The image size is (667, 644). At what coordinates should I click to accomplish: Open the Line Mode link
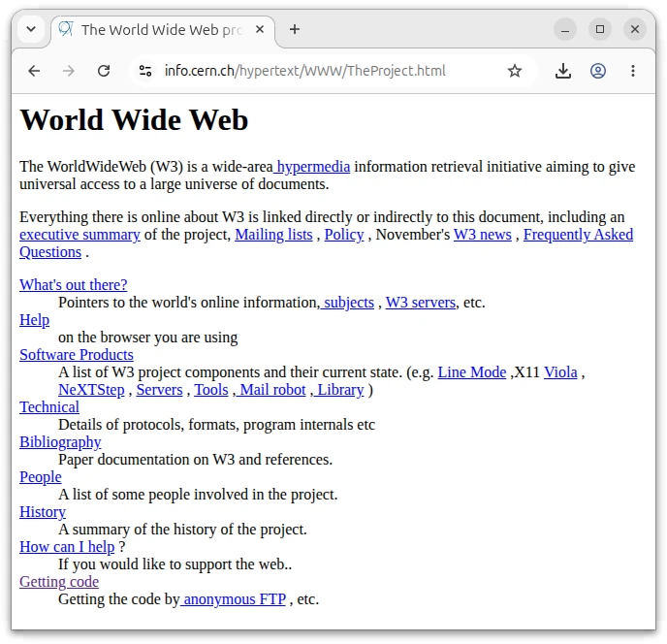click(x=472, y=372)
